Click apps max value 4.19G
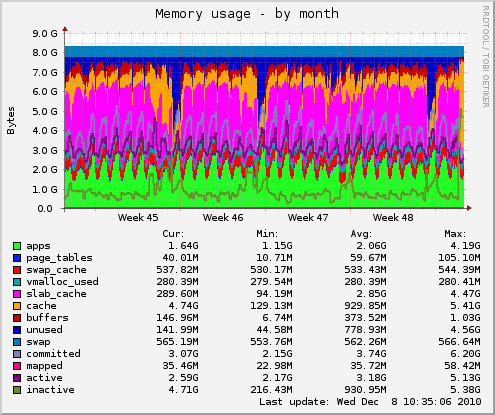Screen dimensions: 495x415 tap(465, 246)
